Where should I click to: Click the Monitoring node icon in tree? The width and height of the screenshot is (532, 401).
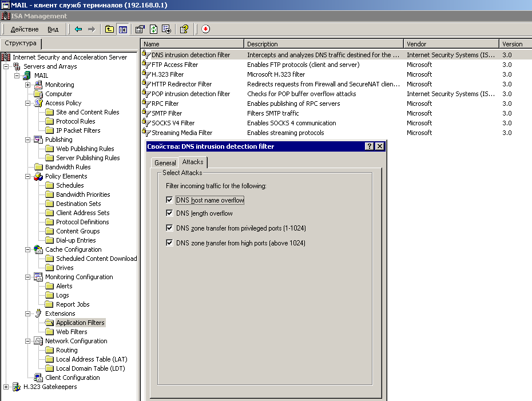(x=38, y=85)
